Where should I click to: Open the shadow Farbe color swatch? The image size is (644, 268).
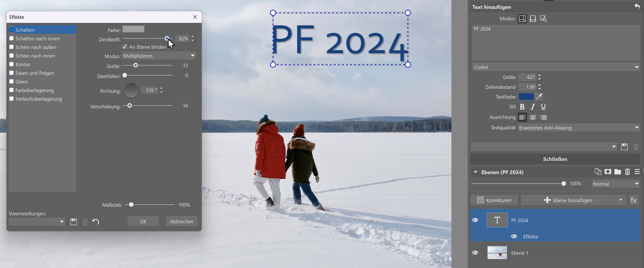coord(133,29)
